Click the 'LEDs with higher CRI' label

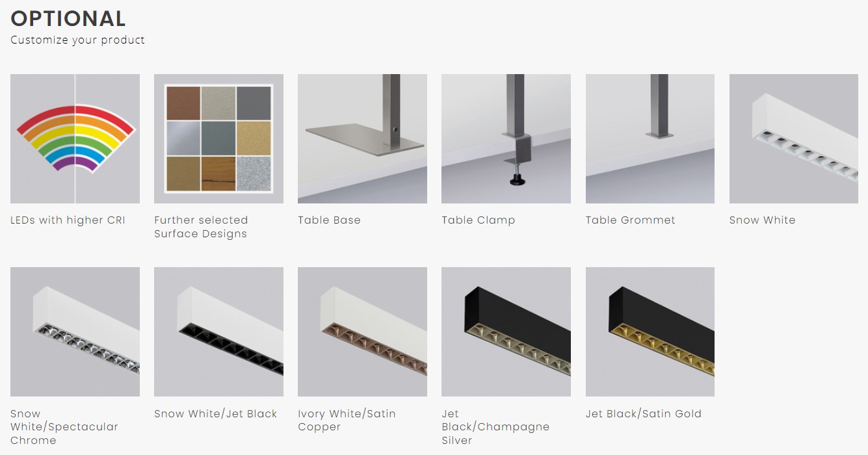(68, 220)
